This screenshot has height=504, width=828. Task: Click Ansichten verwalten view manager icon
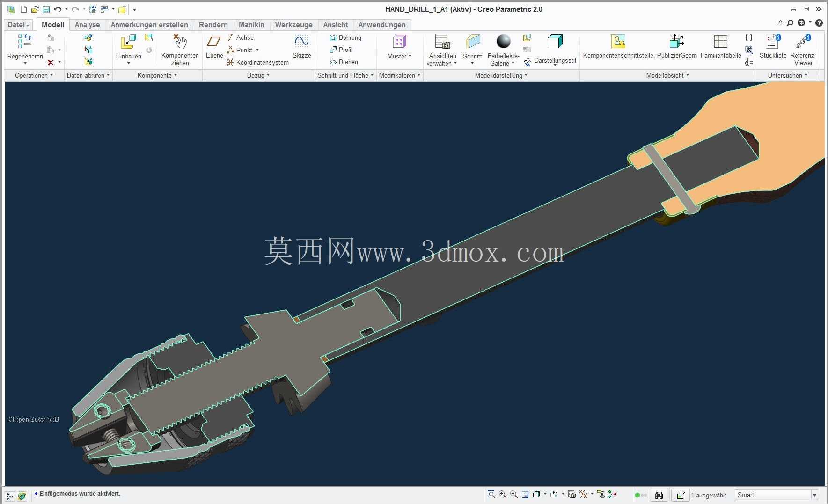point(442,41)
